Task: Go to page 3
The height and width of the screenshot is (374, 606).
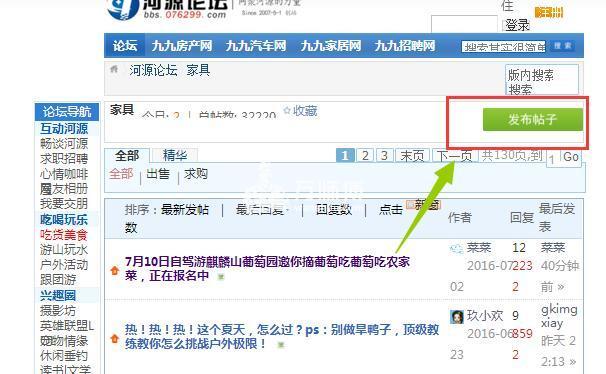Action: (384, 155)
